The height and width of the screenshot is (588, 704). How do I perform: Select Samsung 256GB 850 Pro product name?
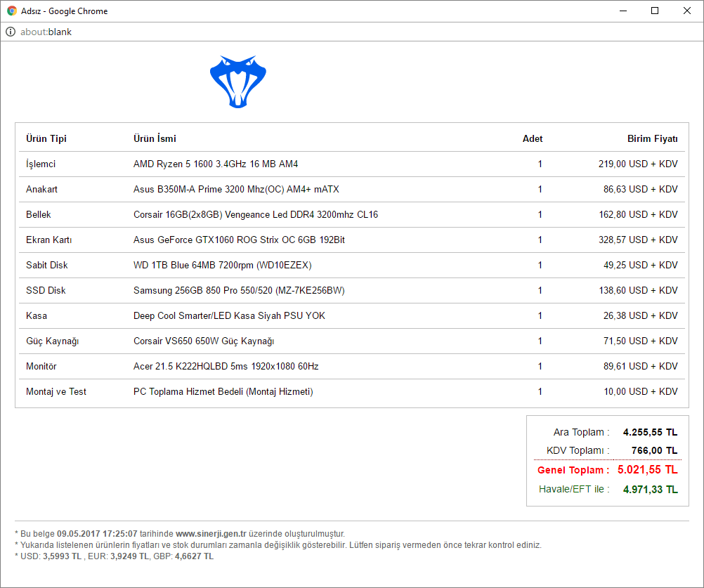tap(240, 290)
